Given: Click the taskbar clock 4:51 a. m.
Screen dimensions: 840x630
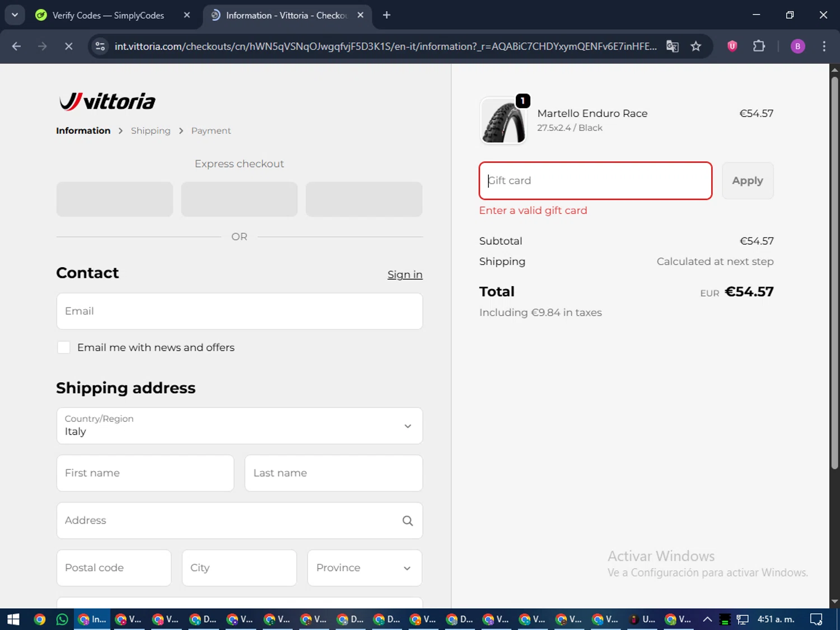Looking at the screenshot, I should (x=776, y=619).
